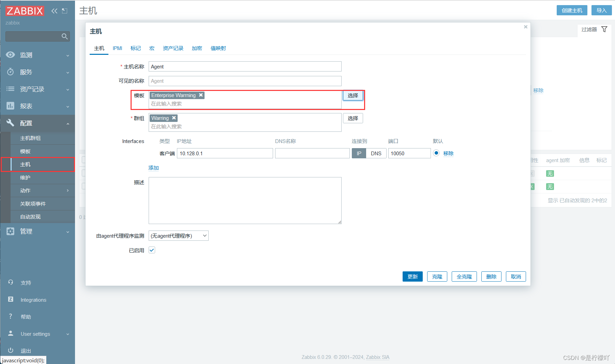This screenshot has height=364, width=615.
Task: Open the 服务 clock icon menu
Action: pyautogui.click(x=11, y=72)
